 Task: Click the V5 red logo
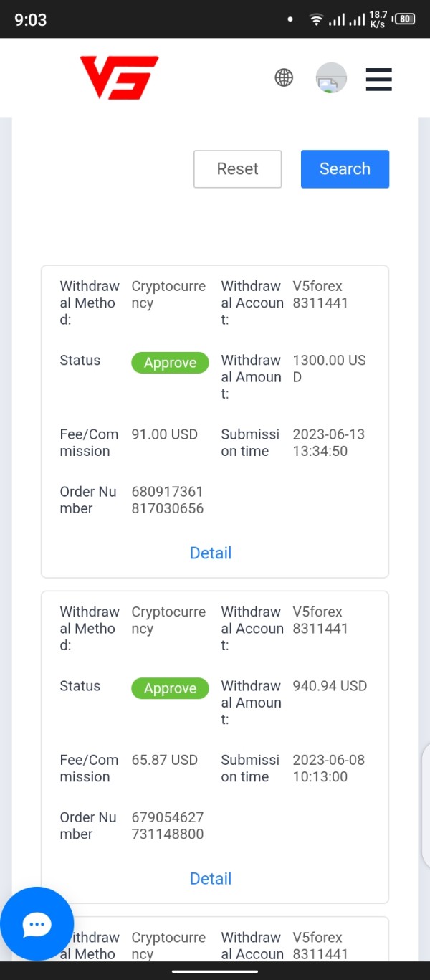pos(119,77)
